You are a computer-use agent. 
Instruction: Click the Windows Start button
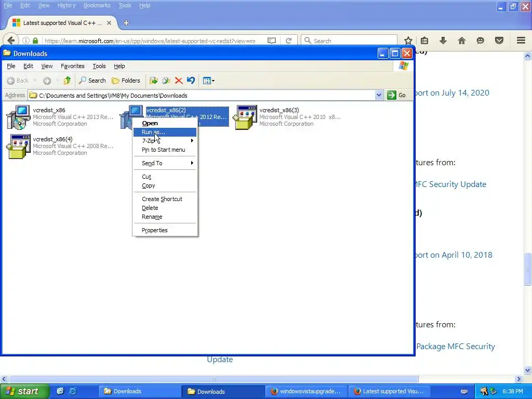click(x=24, y=391)
